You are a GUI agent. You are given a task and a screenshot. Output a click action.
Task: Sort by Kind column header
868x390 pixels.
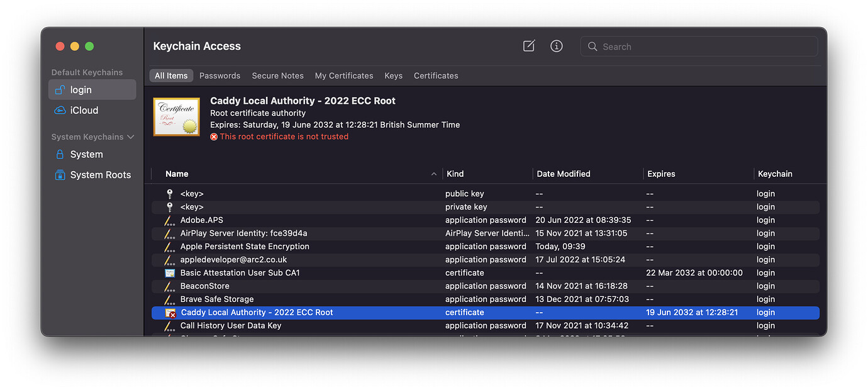pos(455,174)
